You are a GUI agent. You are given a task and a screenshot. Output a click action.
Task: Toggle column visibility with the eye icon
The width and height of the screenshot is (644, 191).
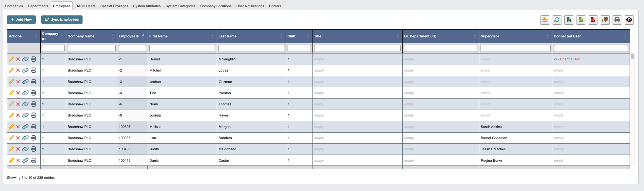(x=629, y=20)
